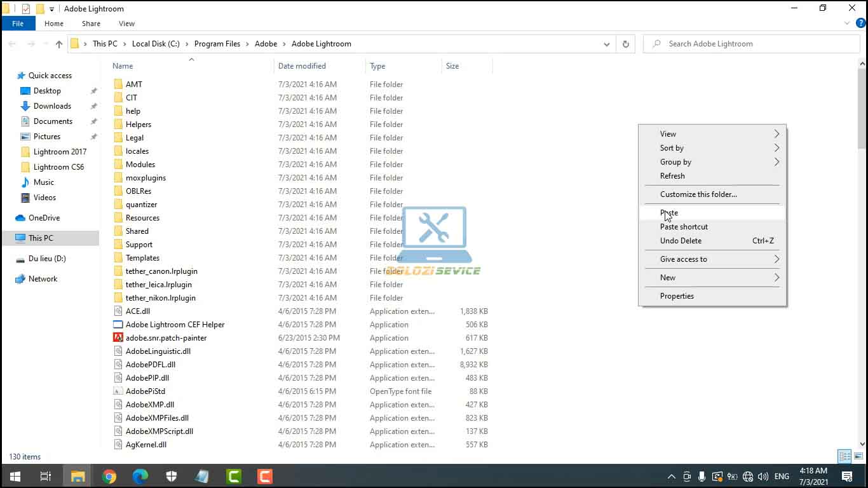Viewport: 868px width, 488px height.
Task: Expand the View submenu in context menu
Action: [712, 134]
